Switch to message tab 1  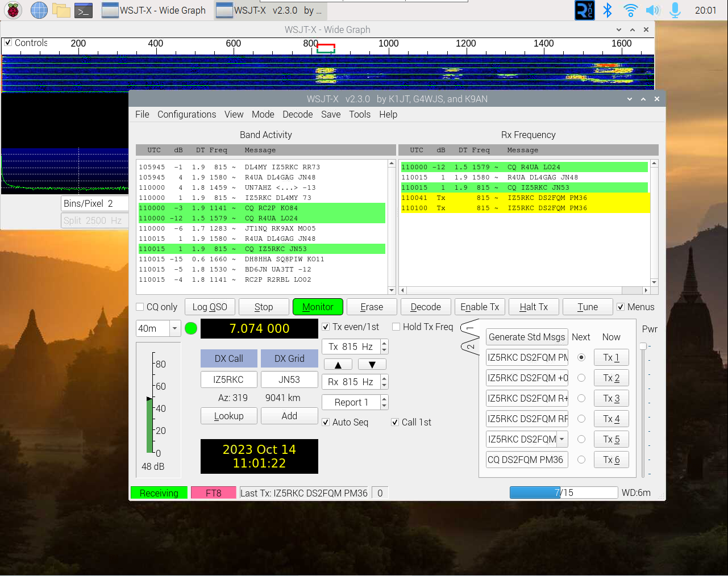click(x=470, y=328)
